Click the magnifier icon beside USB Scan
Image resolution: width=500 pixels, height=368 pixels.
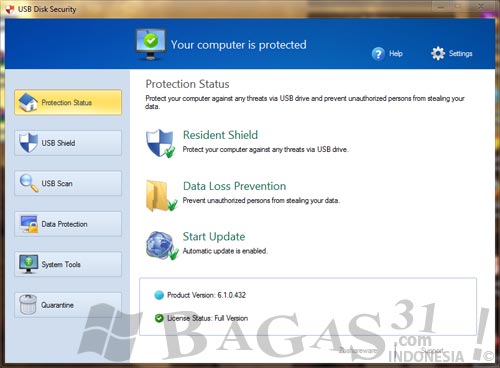(29, 183)
